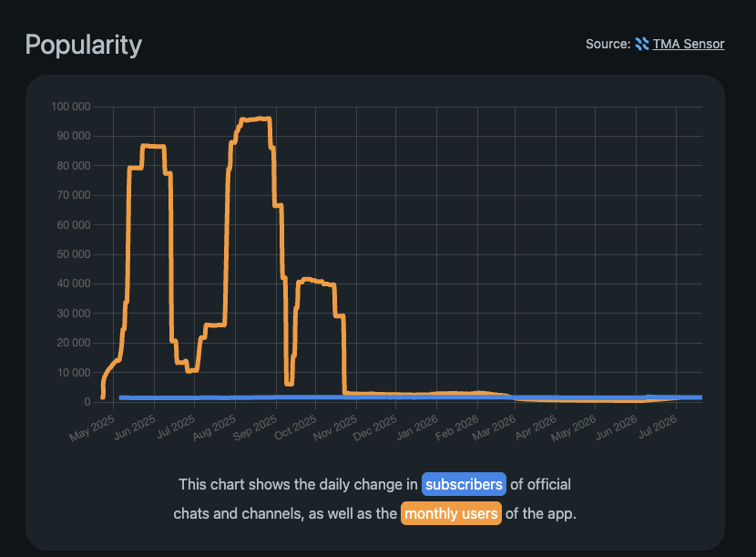756x557 pixels.
Task: Click the Jan 2026 x-axis label
Action: (417, 428)
